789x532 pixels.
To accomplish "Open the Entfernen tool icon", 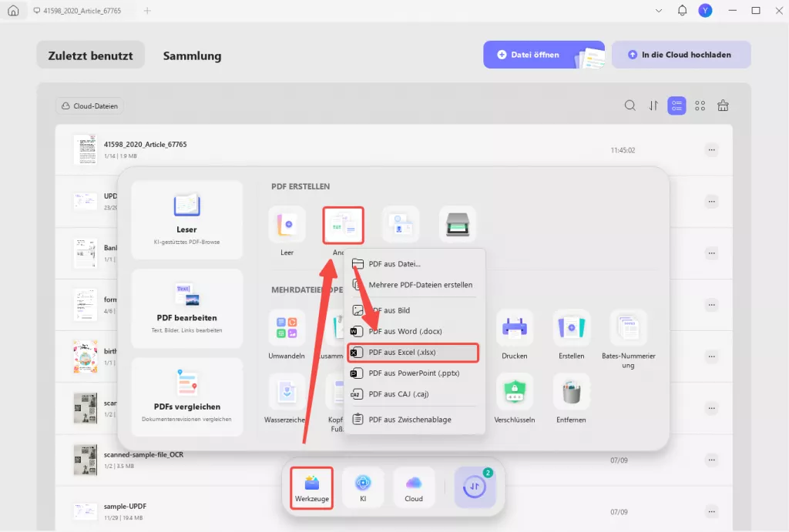I will [x=571, y=392].
